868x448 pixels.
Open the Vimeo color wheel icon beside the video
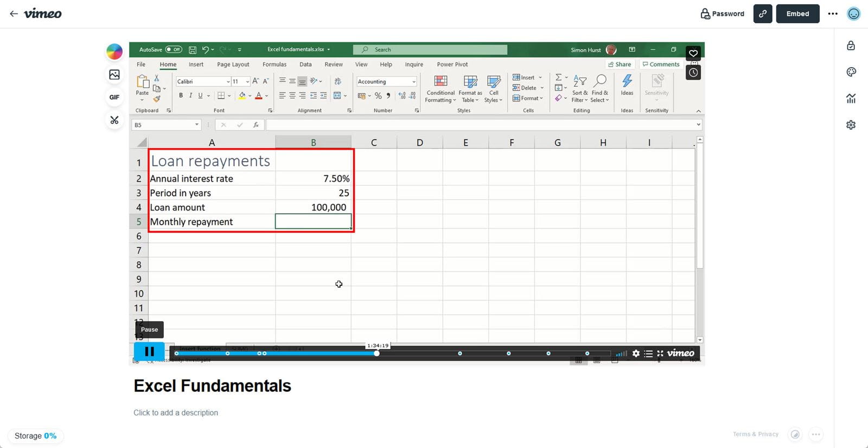(114, 52)
